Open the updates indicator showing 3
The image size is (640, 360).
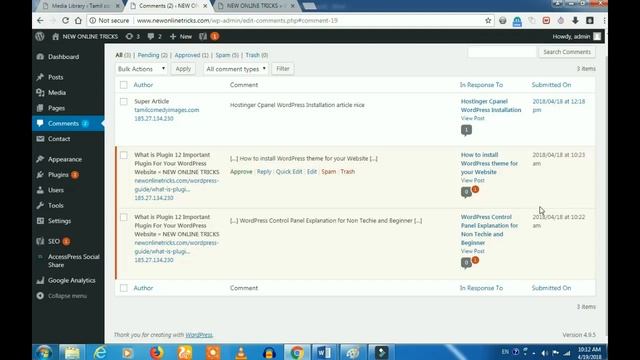coord(133,36)
